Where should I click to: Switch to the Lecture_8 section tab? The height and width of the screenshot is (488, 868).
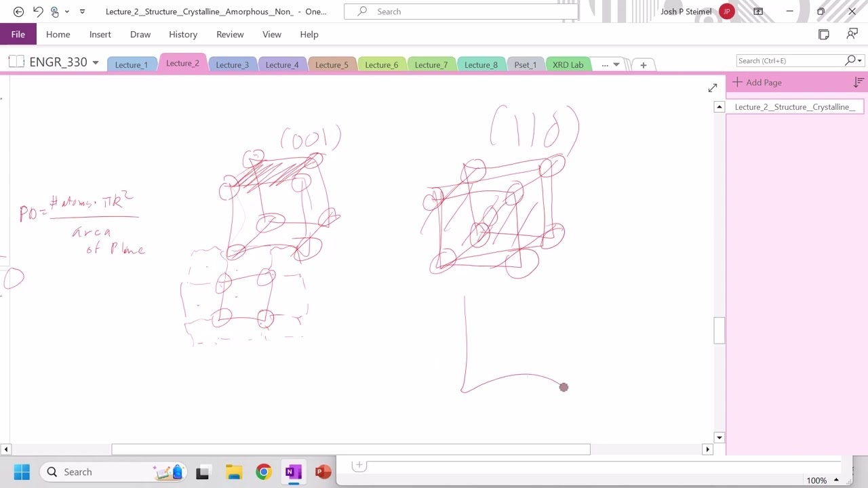(481, 65)
